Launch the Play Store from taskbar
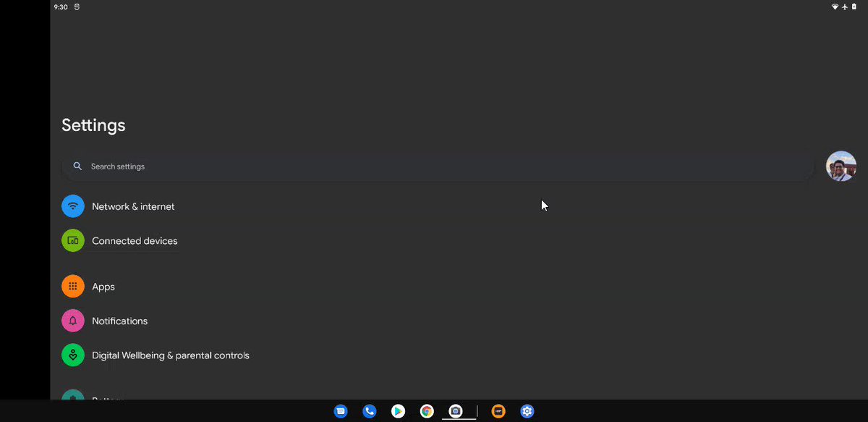This screenshot has width=868, height=422. coord(398,411)
